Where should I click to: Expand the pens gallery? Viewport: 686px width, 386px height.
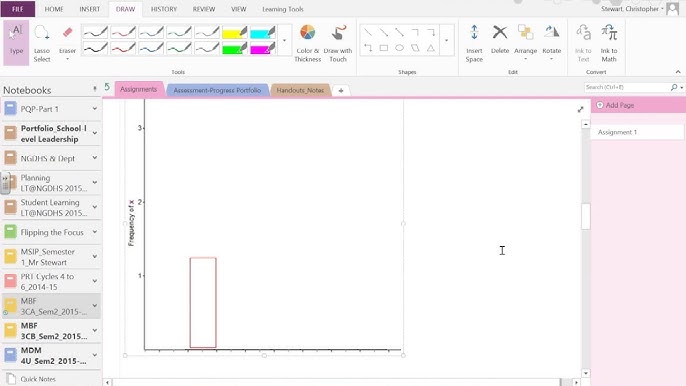285,40
